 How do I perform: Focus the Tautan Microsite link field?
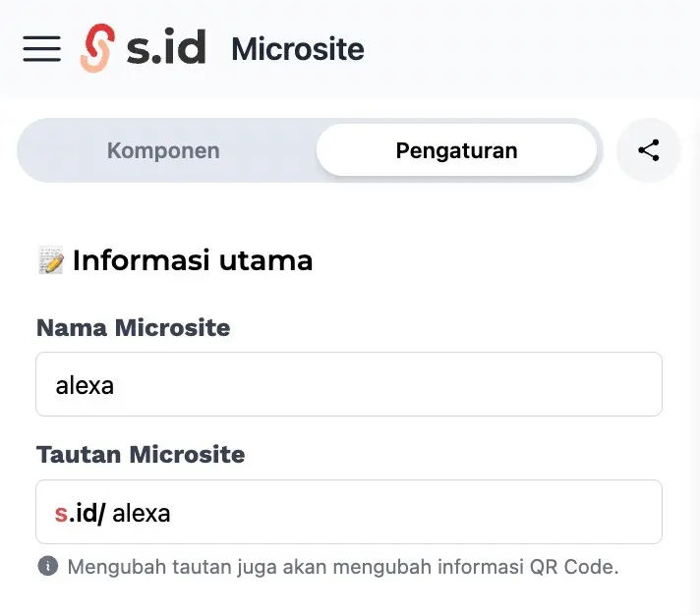pos(393,512)
